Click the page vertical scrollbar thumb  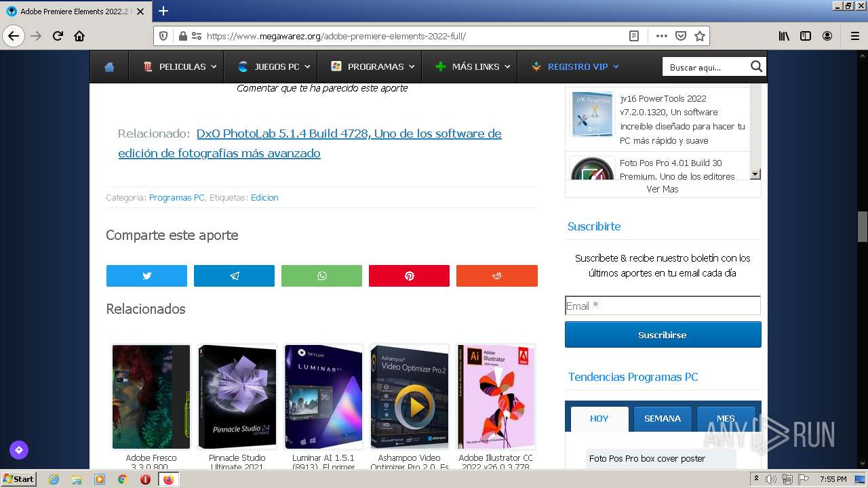coord(863,226)
